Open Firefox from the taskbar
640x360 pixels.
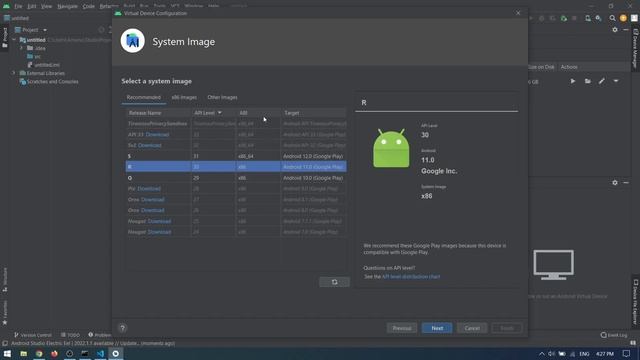(54, 353)
